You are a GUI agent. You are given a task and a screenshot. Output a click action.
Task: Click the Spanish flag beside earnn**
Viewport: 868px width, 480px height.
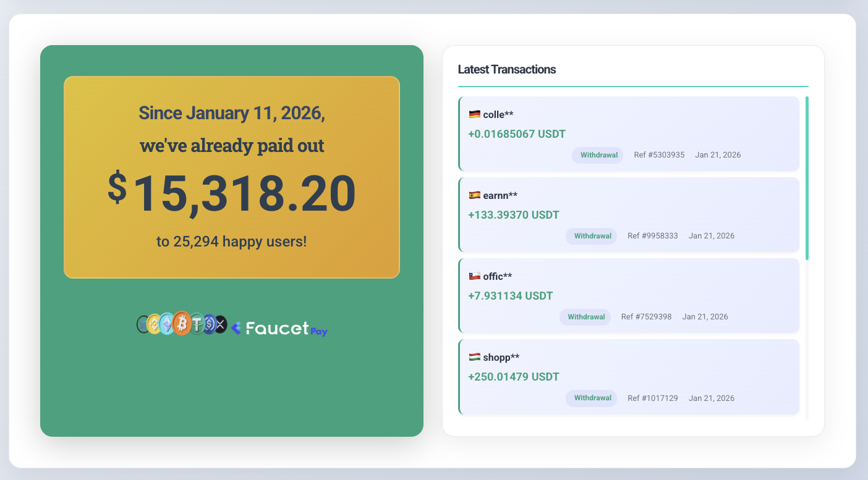474,195
